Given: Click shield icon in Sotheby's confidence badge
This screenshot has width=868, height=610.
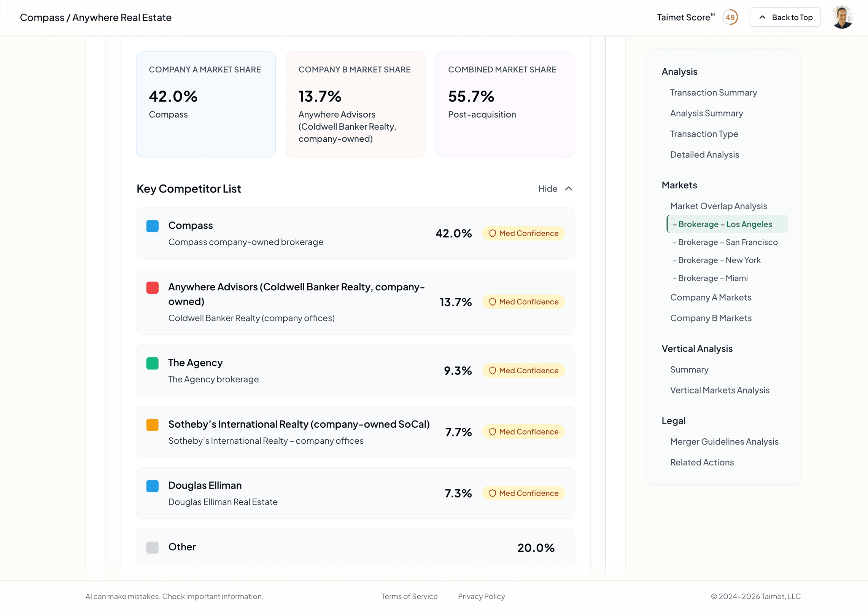Looking at the screenshot, I should [x=492, y=432].
